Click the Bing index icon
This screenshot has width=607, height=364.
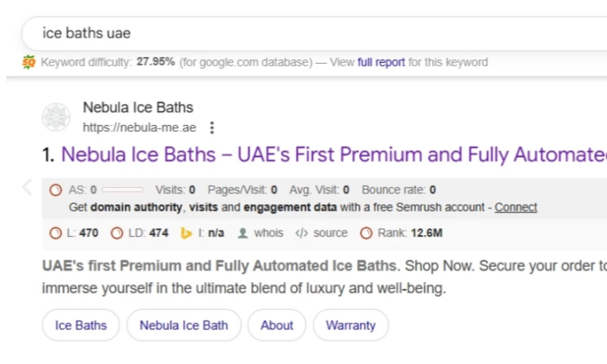(186, 233)
